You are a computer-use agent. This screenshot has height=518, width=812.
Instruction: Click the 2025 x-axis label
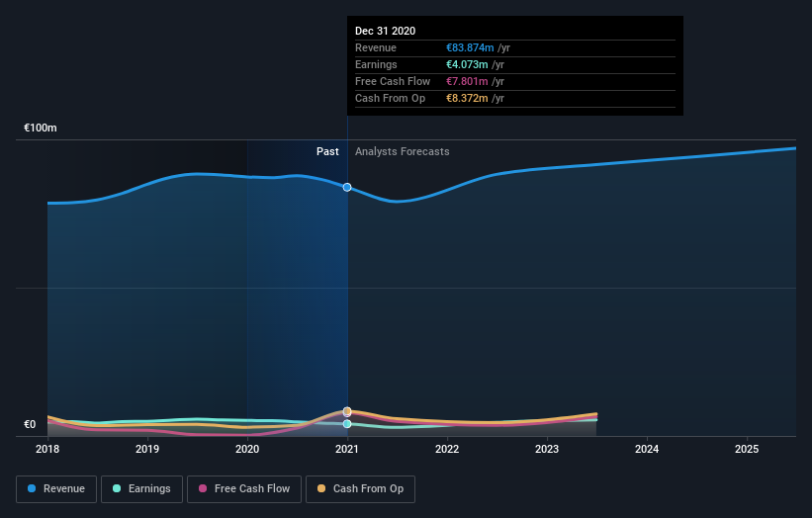tap(747, 449)
